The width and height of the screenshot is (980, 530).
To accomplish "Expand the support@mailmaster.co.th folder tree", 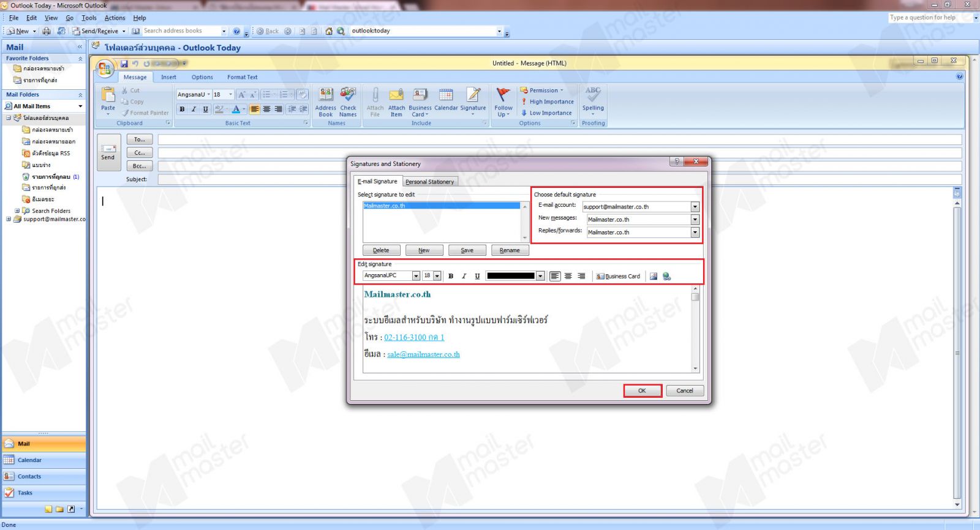I will [9, 219].
